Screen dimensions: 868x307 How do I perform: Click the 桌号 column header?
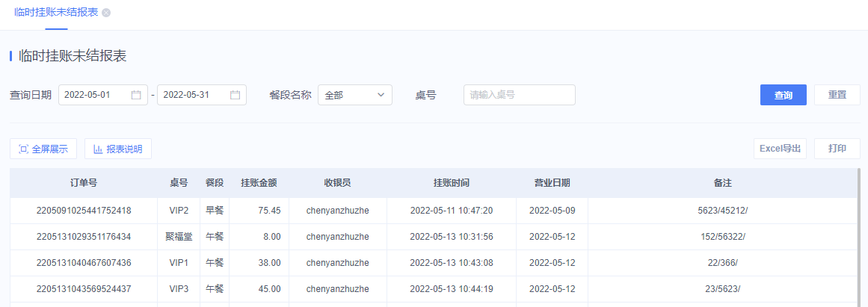pos(179,183)
